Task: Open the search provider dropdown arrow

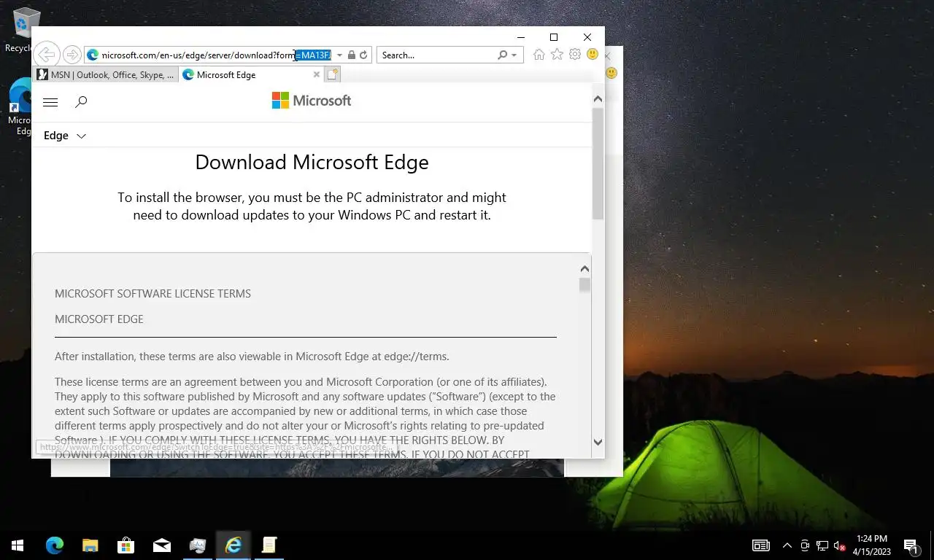Action: (514, 55)
